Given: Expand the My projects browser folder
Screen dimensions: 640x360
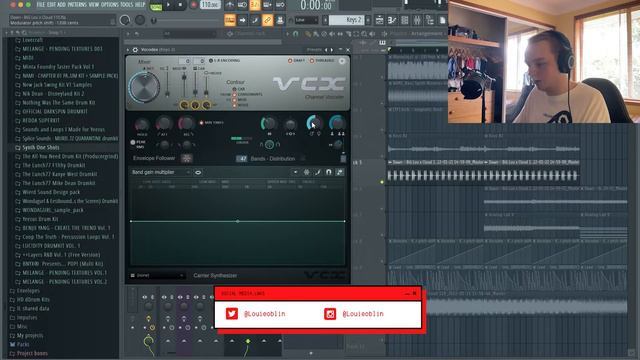Looking at the screenshot, I should coord(30,336).
